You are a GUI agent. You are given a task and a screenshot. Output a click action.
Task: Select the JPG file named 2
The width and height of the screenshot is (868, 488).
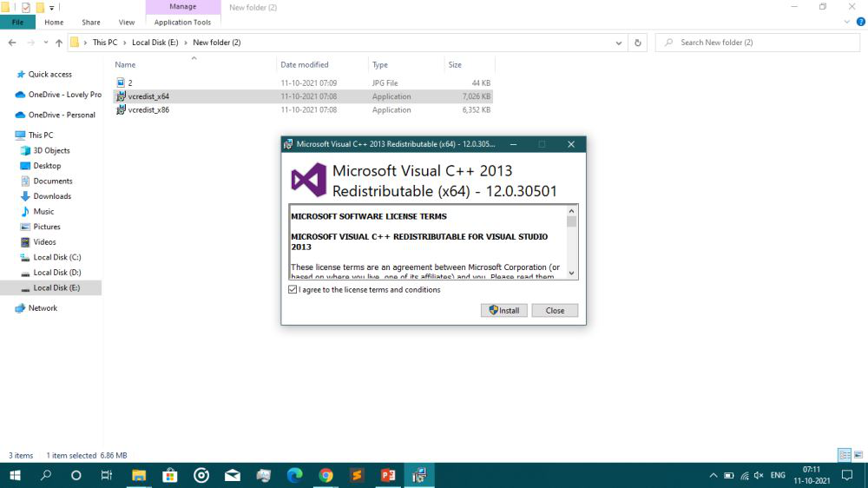click(303, 83)
